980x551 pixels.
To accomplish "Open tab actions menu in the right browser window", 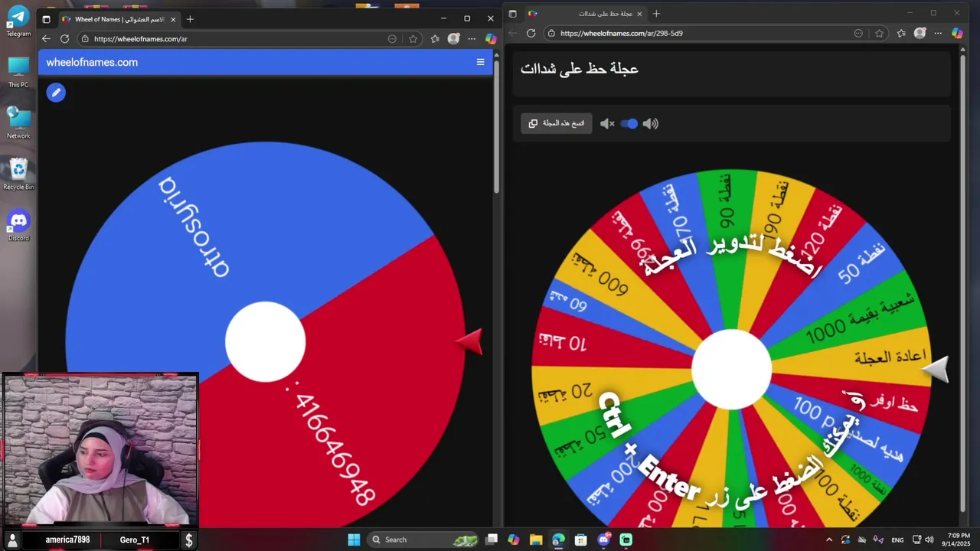I will pos(512,14).
